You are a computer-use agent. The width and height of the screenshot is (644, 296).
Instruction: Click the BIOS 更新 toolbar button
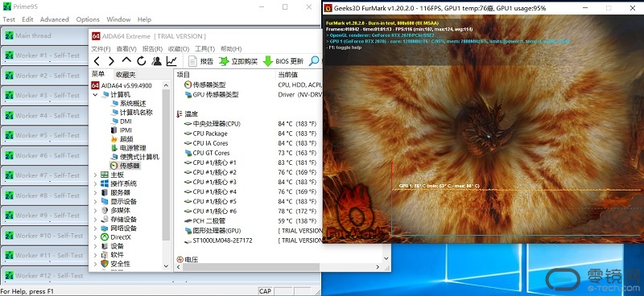pyautogui.click(x=283, y=61)
